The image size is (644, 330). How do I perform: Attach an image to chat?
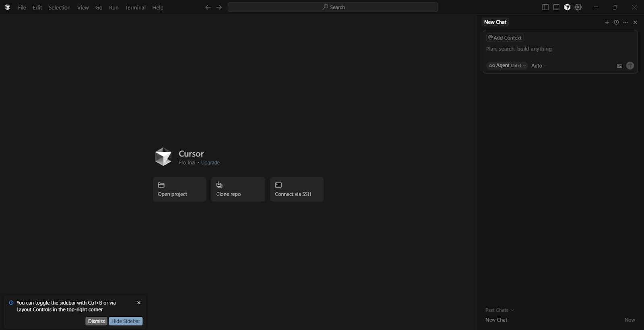(x=619, y=66)
